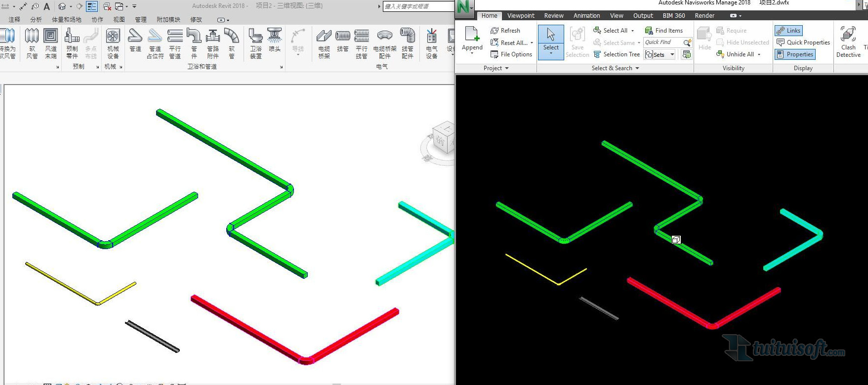Switch to the Viewpoint ribbon tab

pyautogui.click(x=521, y=16)
